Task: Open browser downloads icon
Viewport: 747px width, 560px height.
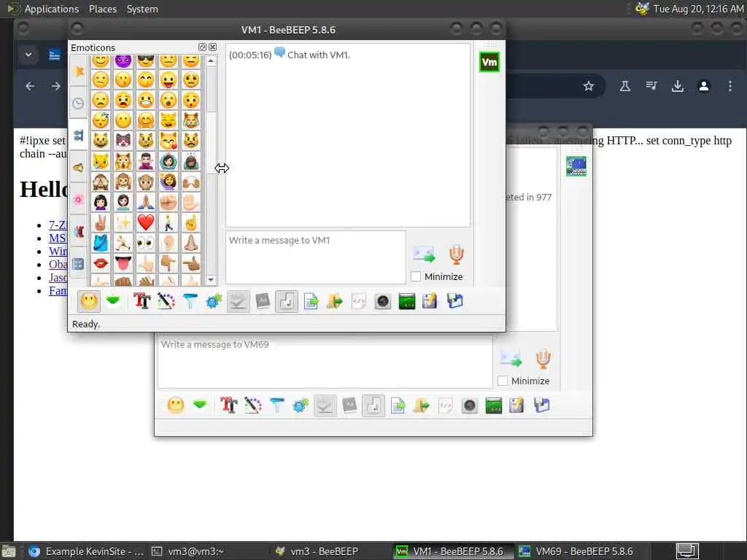Action: click(x=678, y=86)
